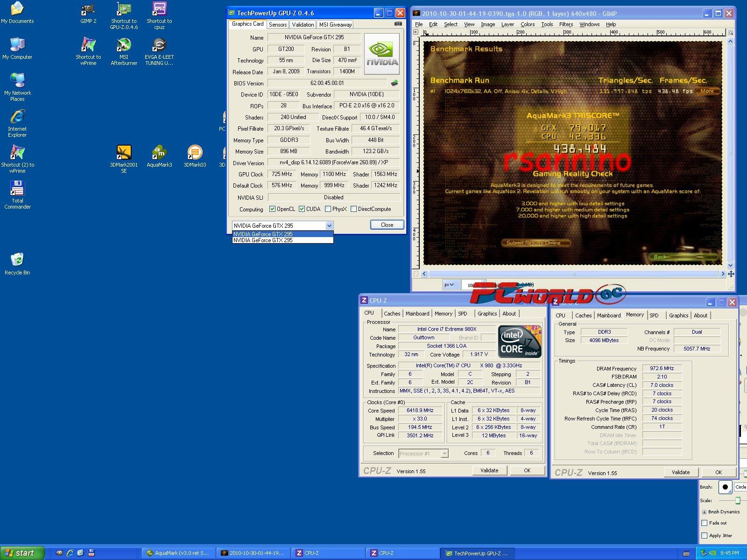Open 3DMark03 desktop icon
The image size is (747, 560).
195,156
